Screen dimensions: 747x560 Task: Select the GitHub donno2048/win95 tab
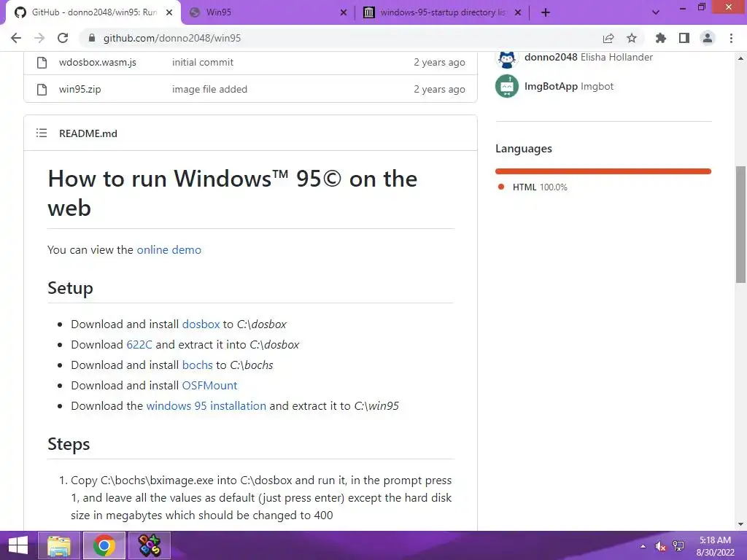tap(93, 12)
